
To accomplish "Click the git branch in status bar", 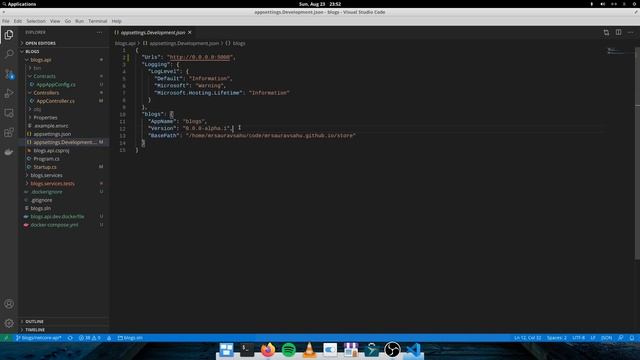I will click(x=39, y=338).
